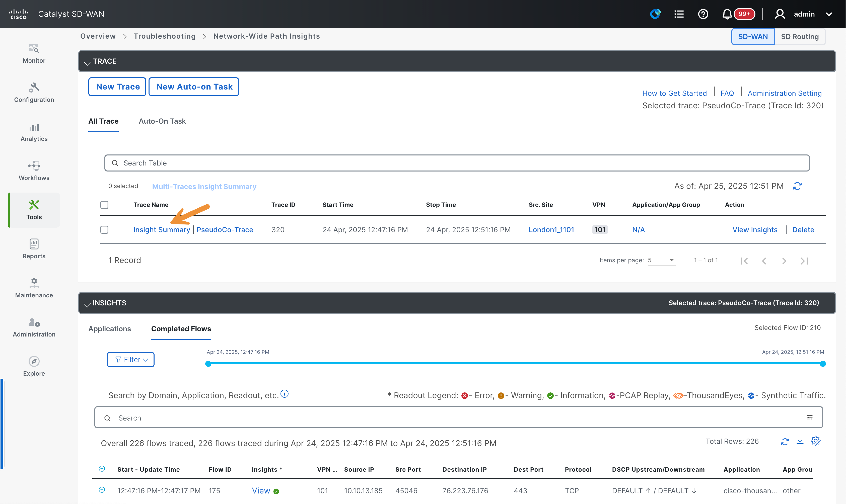This screenshot has width=846, height=504.
Task: Open How to Get Started link
Action: point(674,93)
